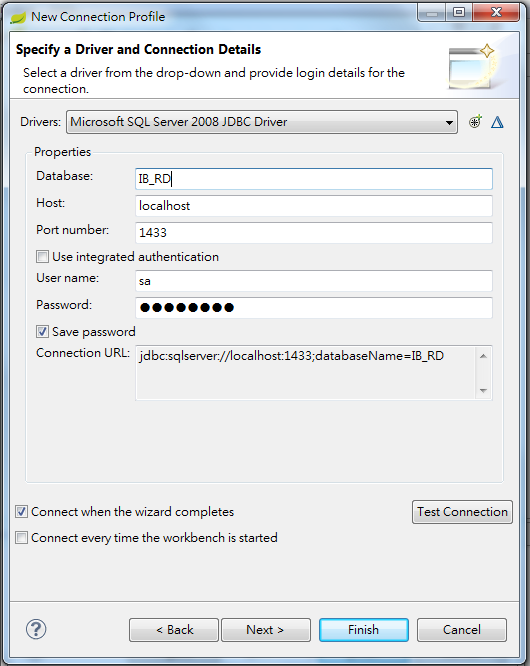Viewport: 530px width, 666px height.
Task: Open the Drivers dropdown list
Action: tap(262, 122)
